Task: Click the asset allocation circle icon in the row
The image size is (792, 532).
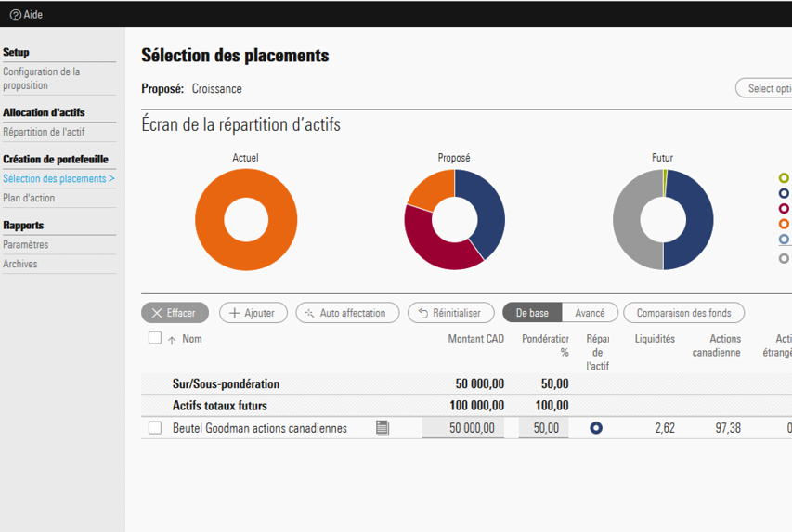Action: click(x=596, y=428)
